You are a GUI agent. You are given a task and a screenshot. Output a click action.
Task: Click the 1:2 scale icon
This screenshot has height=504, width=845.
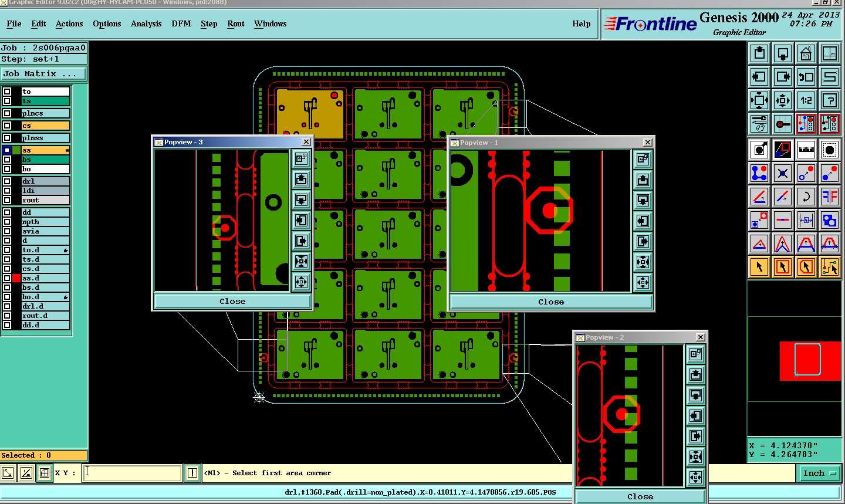[x=806, y=100]
